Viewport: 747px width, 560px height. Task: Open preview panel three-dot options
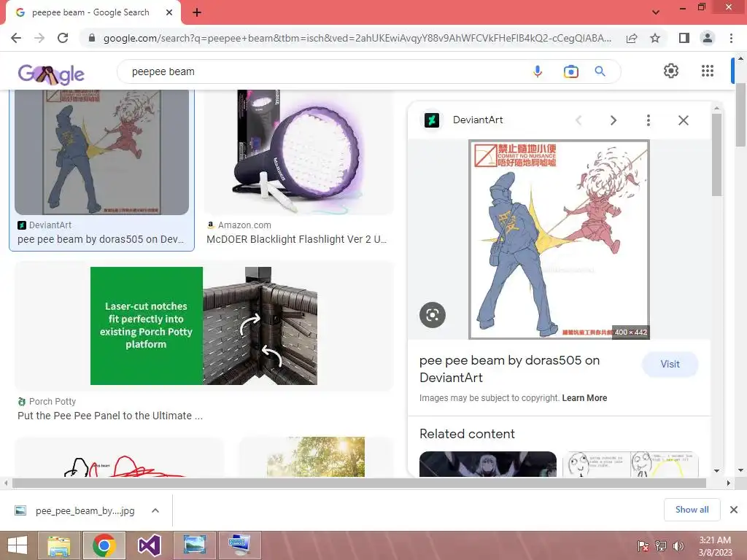pyautogui.click(x=649, y=120)
